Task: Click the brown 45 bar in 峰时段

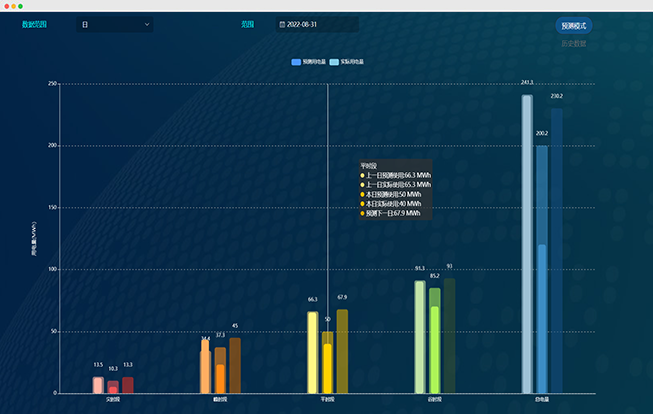Action: coord(235,365)
